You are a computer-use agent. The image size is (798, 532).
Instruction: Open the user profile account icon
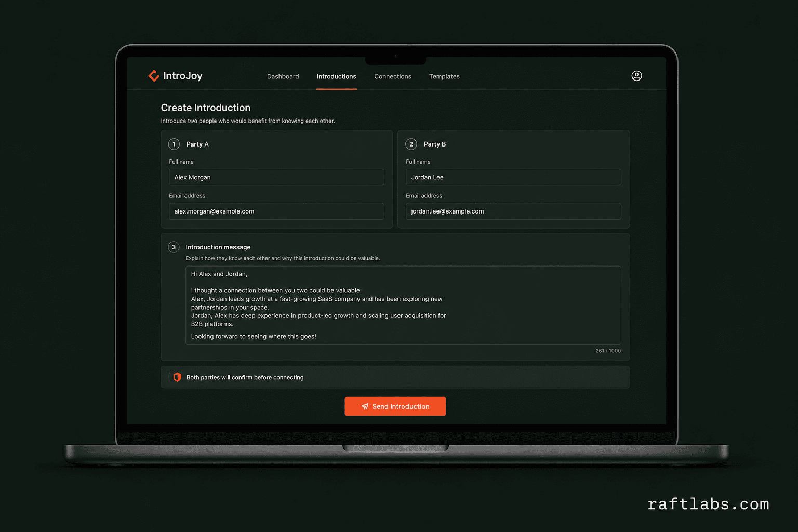coord(636,76)
